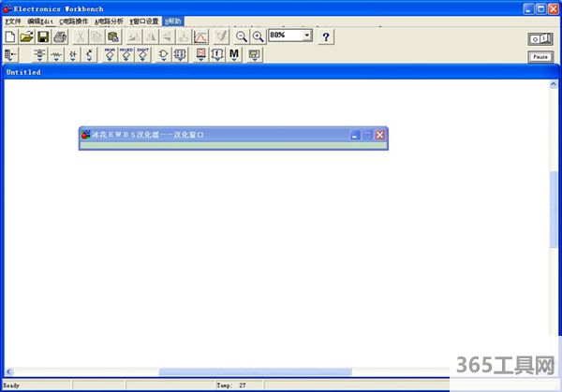Open the 文件 (File) menu
The width and height of the screenshot is (562, 392).
[13, 21]
